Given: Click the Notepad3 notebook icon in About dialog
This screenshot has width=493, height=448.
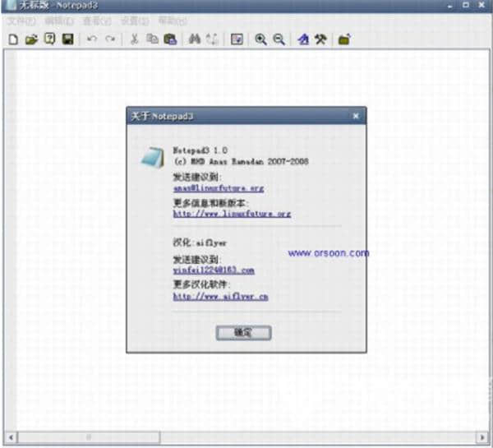Looking at the screenshot, I should pos(153,157).
